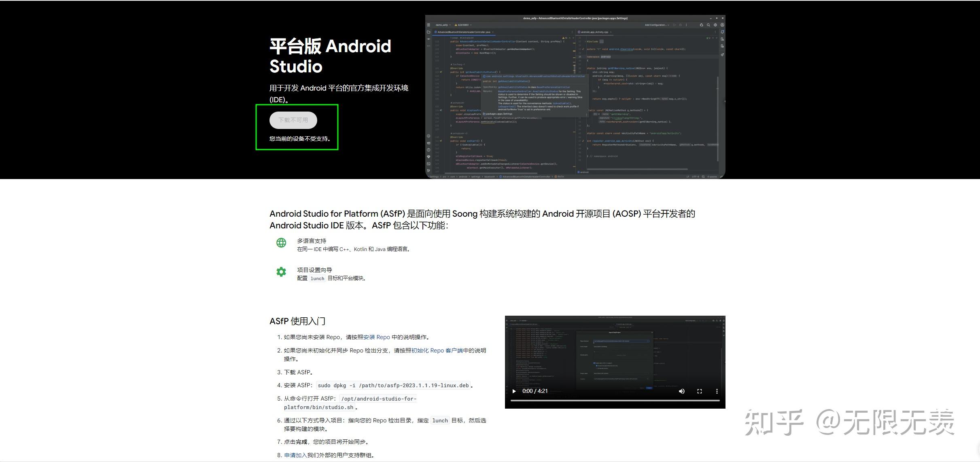
Task: Open the 安装 Repo link
Action: (376, 337)
